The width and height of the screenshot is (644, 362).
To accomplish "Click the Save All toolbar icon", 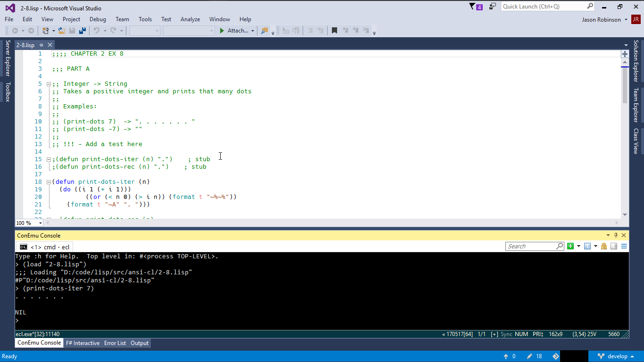I will pos(82,31).
